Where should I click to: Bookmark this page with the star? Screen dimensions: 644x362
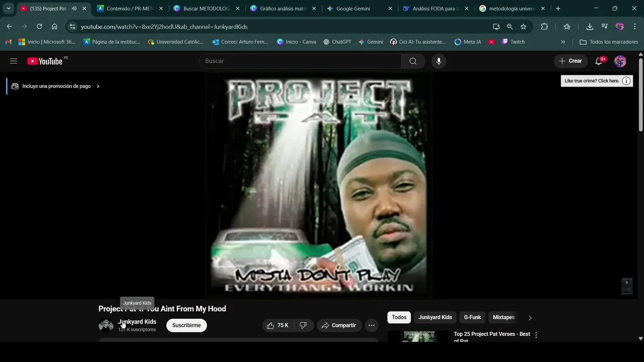(x=523, y=27)
